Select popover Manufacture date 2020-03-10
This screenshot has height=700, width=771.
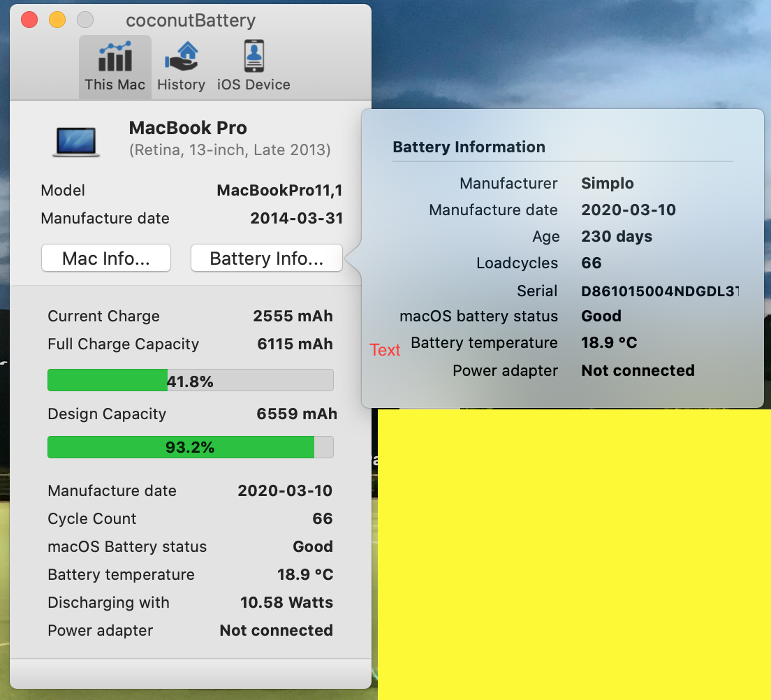click(x=629, y=210)
